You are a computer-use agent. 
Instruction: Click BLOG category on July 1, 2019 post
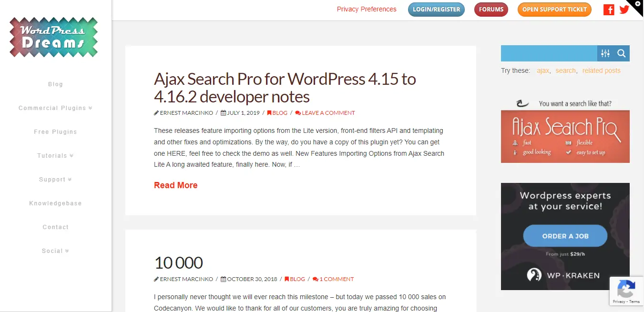coord(277,113)
